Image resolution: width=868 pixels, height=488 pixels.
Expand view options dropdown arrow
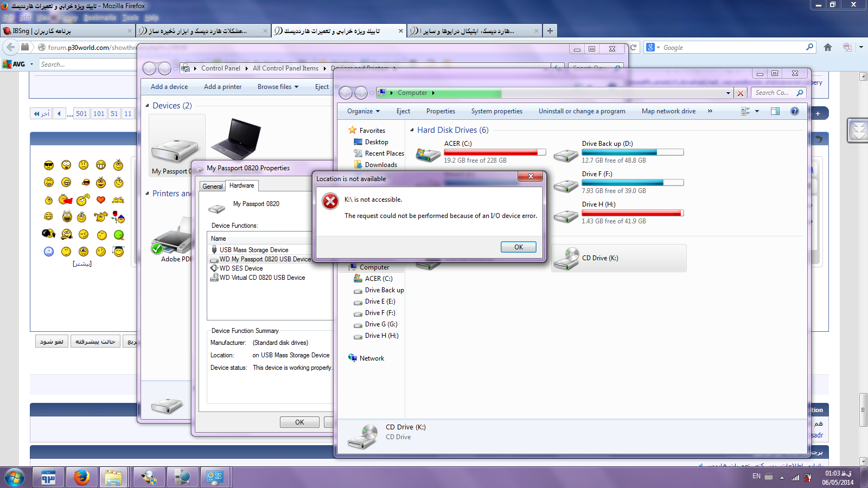click(x=757, y=111)
